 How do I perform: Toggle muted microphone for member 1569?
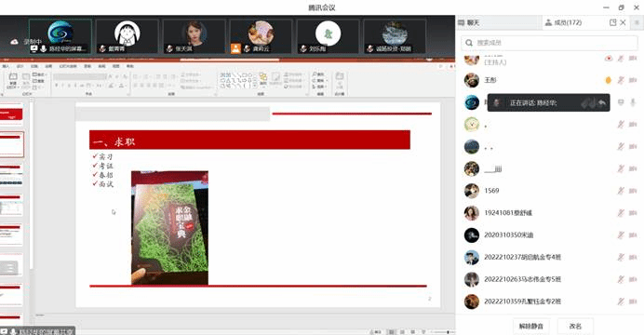[x=621, y=191]
